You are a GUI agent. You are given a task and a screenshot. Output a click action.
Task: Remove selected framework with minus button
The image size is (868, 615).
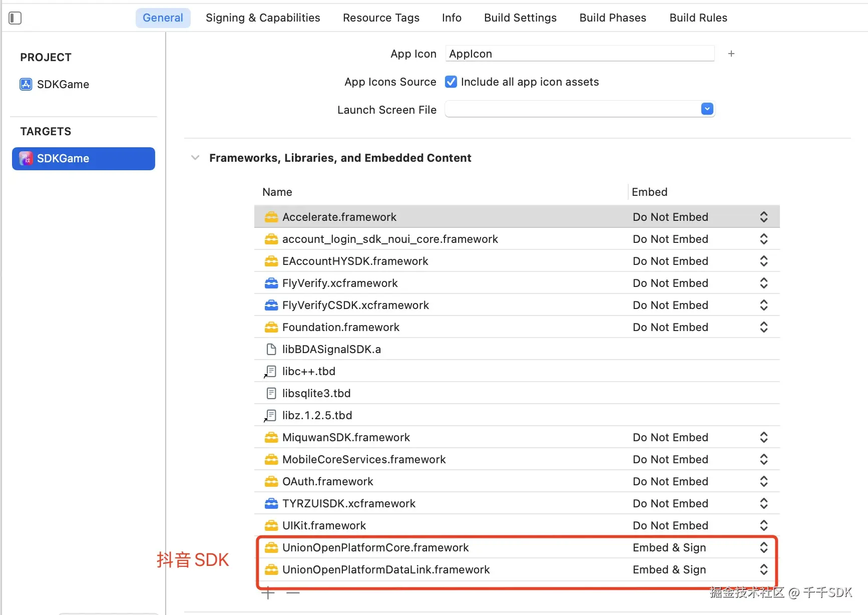[x=293, y=593]
